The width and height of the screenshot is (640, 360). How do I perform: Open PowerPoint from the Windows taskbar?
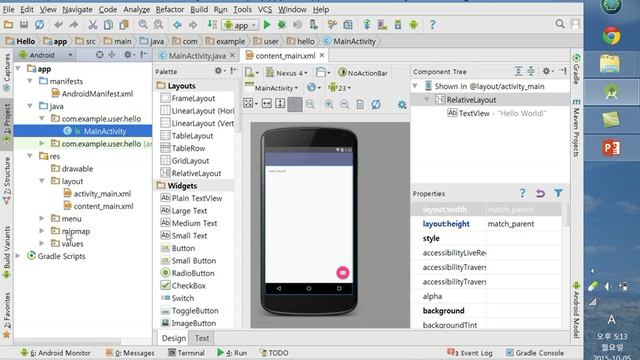pyautogui.click(x=611, y=148)
